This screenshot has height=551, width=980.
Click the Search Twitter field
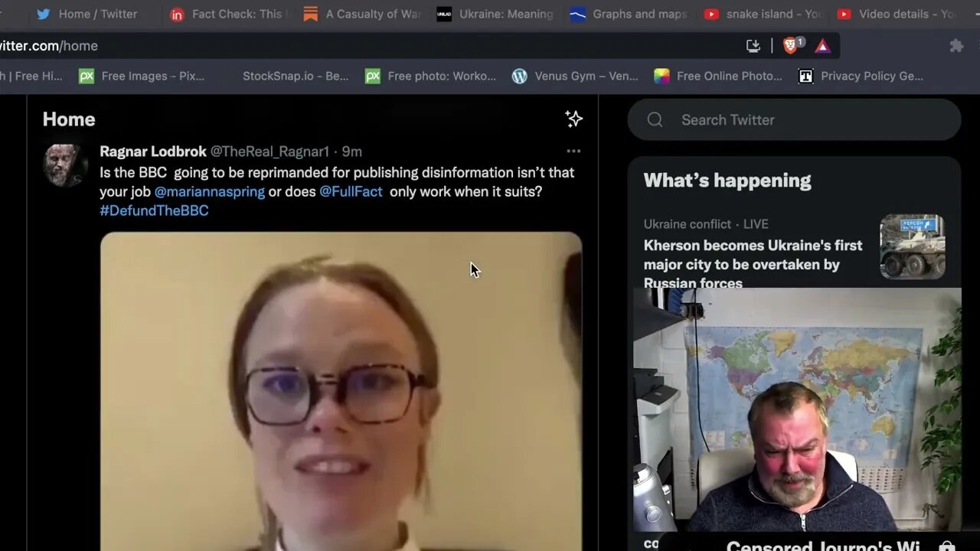pos(794,119)
